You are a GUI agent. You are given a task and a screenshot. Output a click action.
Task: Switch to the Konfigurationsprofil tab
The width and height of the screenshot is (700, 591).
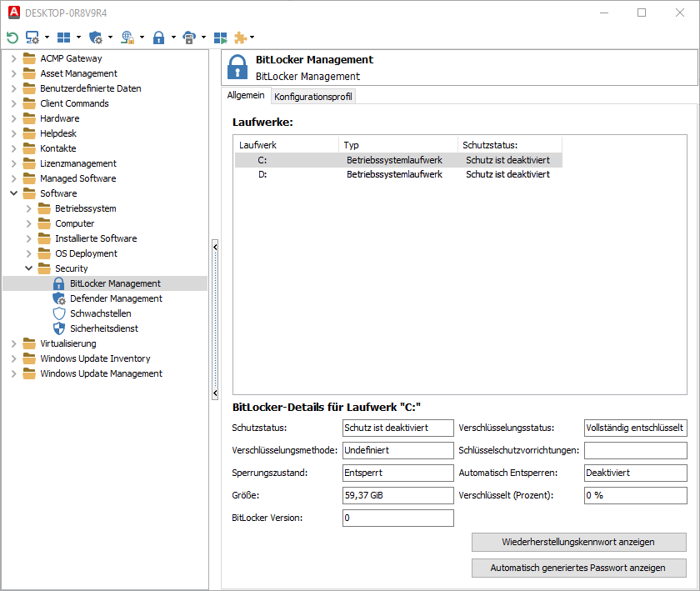pos(312,96)
